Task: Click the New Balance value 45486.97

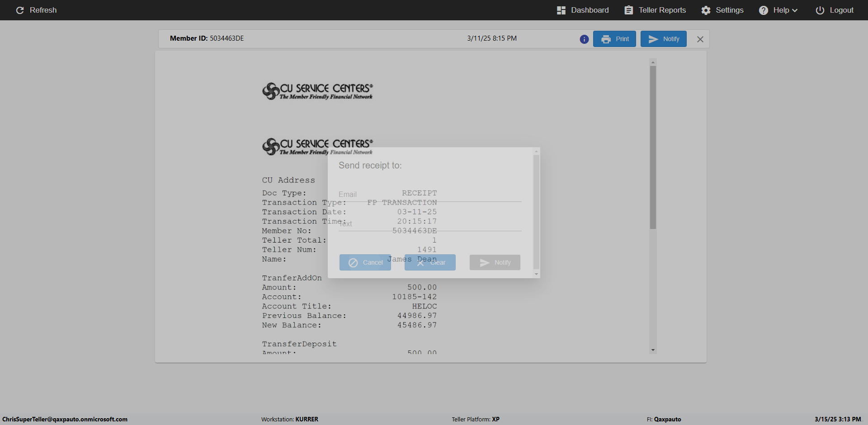Action: pos(417,325)
